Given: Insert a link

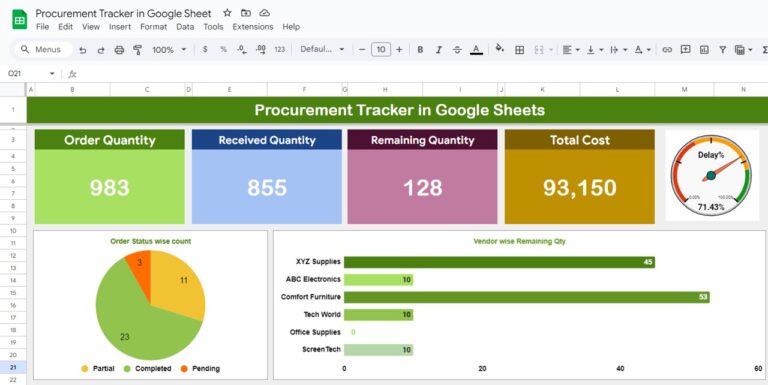Looking at the screenshot, I should click(667, 49).
